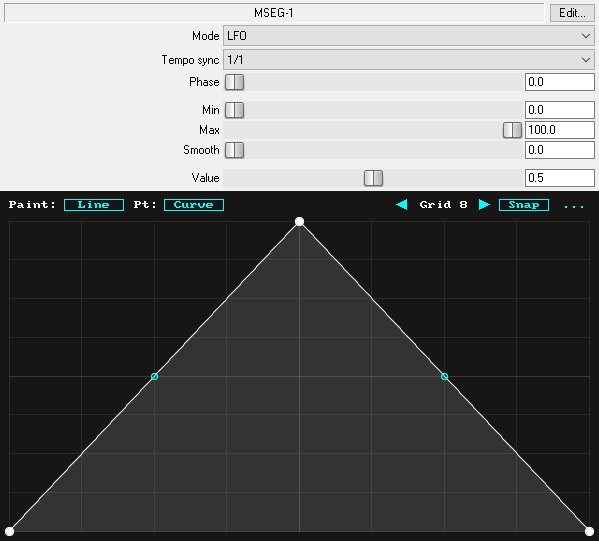Change the Pt mode Curve button
The height and width of the screenshot is (541, 599).
tap(194, 205)
